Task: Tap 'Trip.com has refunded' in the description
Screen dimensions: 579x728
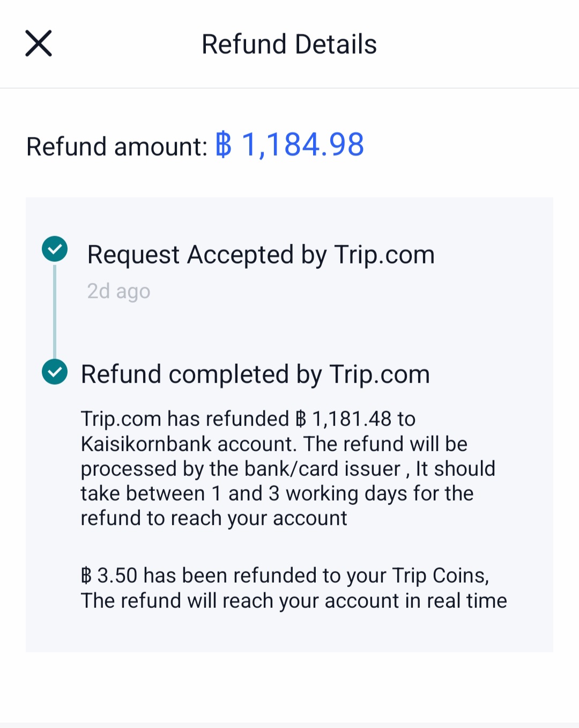Action: point(185,419)
